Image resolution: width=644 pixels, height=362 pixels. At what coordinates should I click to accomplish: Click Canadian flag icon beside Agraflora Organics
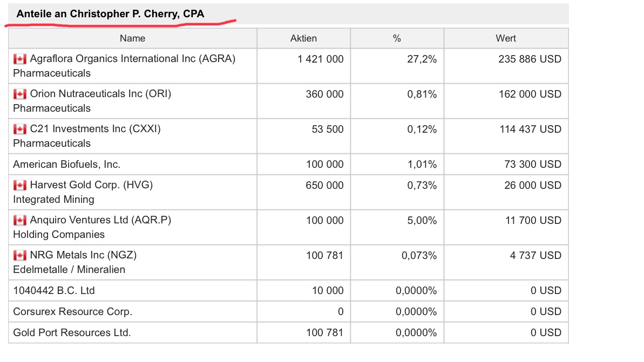click(20, 59)
